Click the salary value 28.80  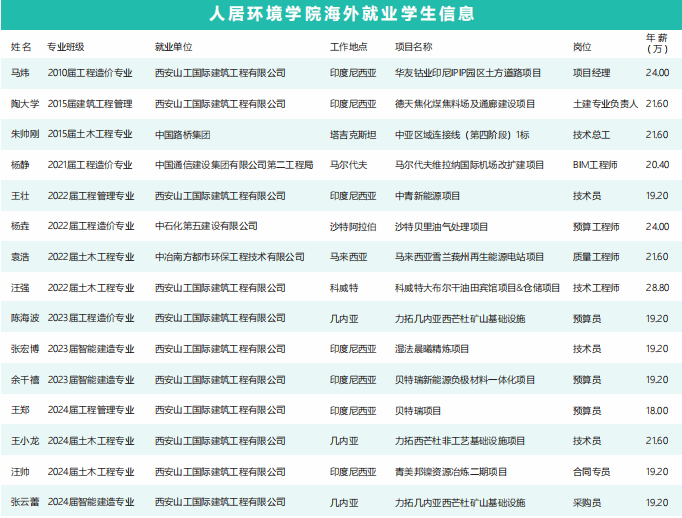tap(657, 288)
